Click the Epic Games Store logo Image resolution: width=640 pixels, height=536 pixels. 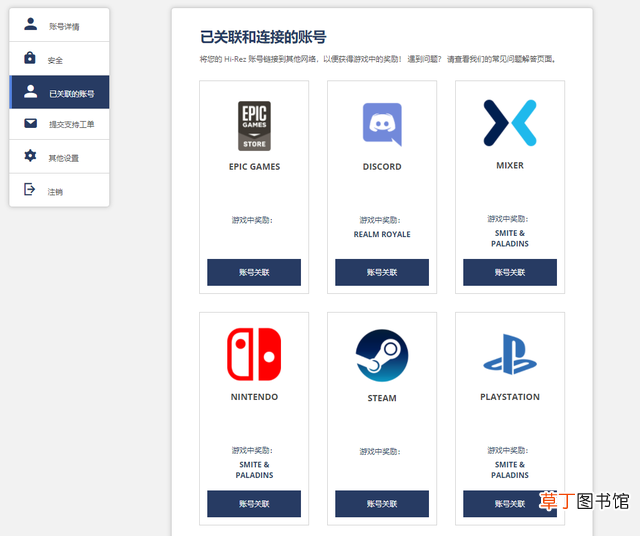pyautogui.click(x=254, y=126)
